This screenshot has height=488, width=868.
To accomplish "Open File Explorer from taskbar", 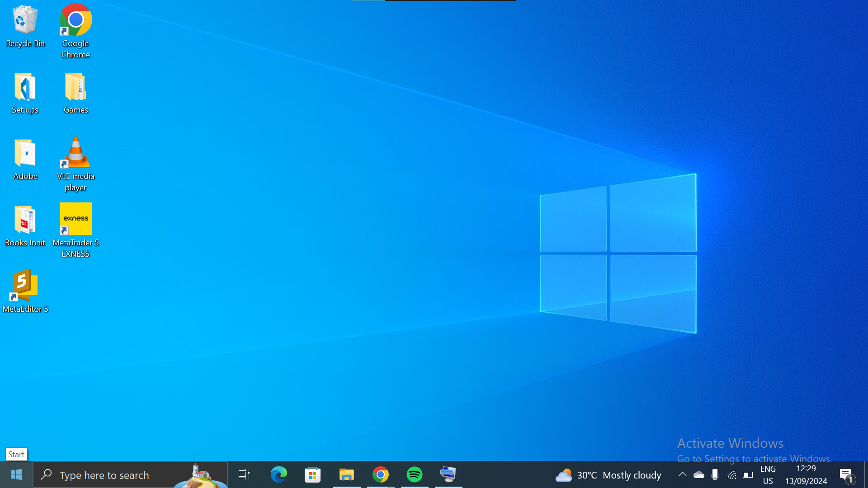I will pyautogui.click(x=347, y=474).
